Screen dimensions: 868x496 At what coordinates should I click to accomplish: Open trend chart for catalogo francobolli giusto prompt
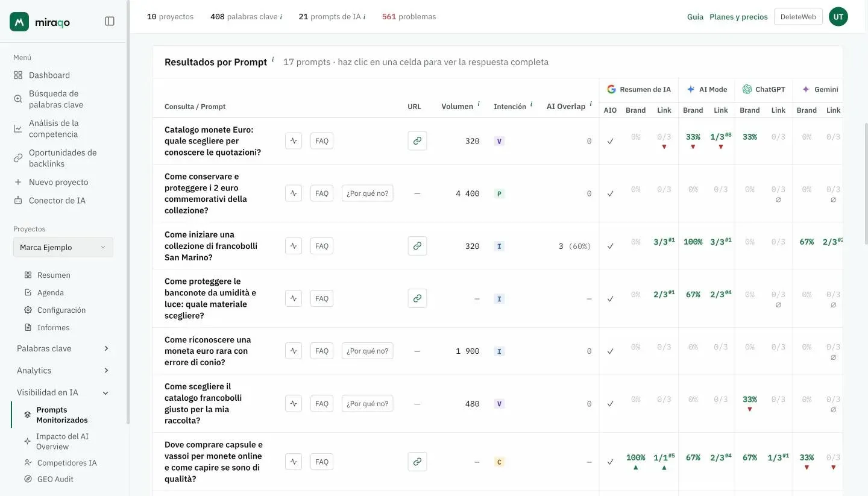click(294, 403)
